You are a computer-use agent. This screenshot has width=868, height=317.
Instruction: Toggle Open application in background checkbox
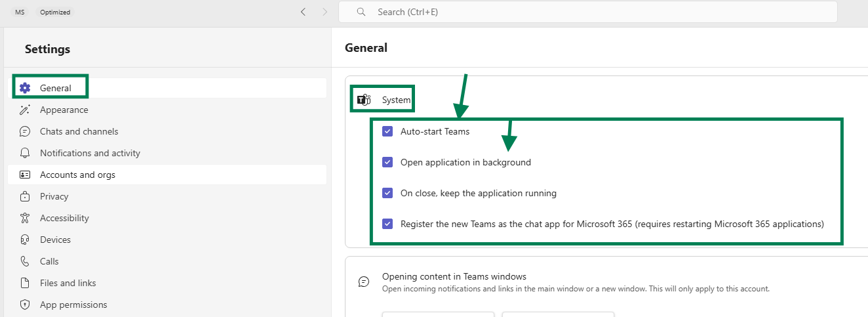[x=387, y=162]
